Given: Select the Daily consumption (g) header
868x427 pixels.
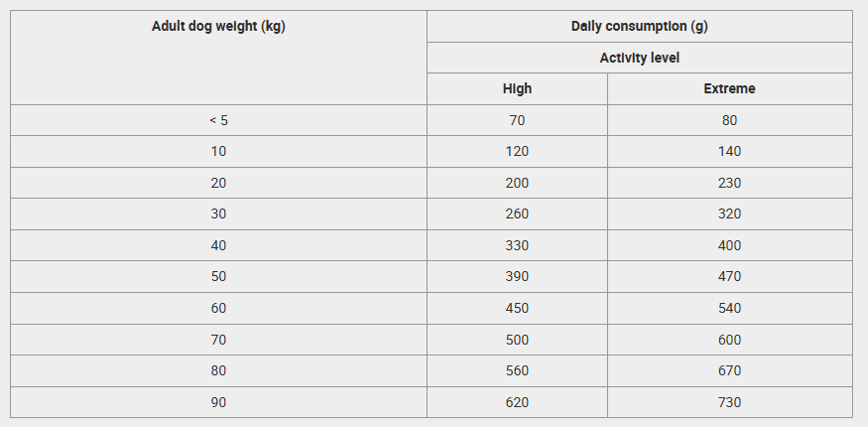Looking at the screenshot, I should pyautogui.click(x=639, y=26).
